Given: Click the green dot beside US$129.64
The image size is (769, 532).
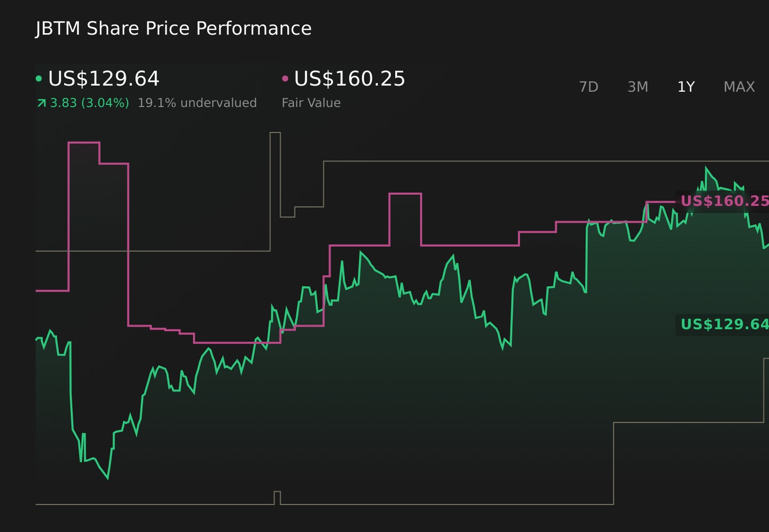Looking at the screenshot, I should tap(38, 79).
